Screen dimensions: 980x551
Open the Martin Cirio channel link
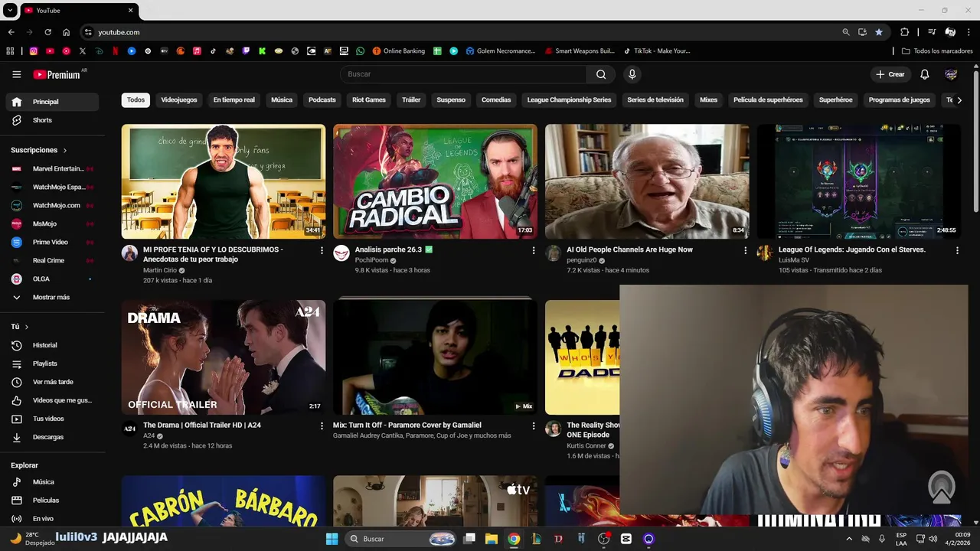(160, 270)
